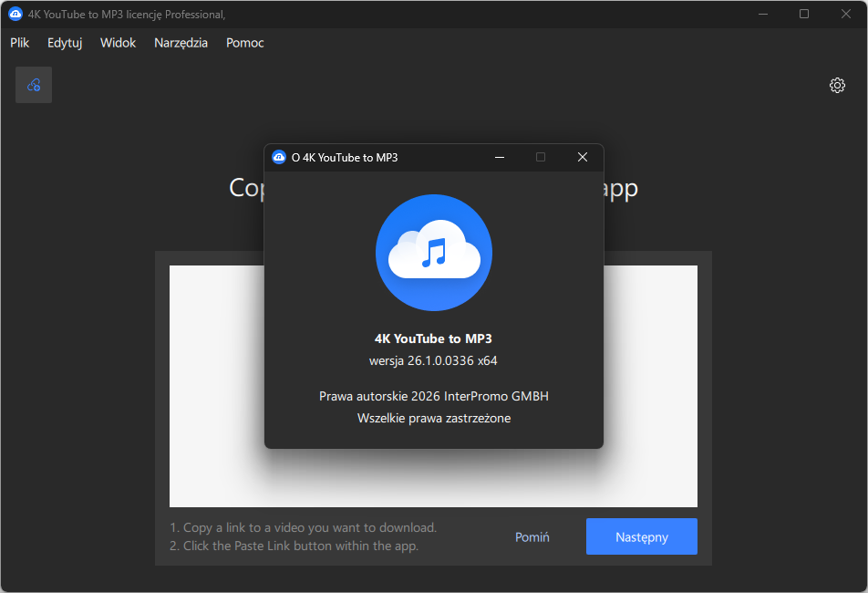Click the disabled maximize button of the About dialog
The image size is (868, 593).
[x=541, y=157]
